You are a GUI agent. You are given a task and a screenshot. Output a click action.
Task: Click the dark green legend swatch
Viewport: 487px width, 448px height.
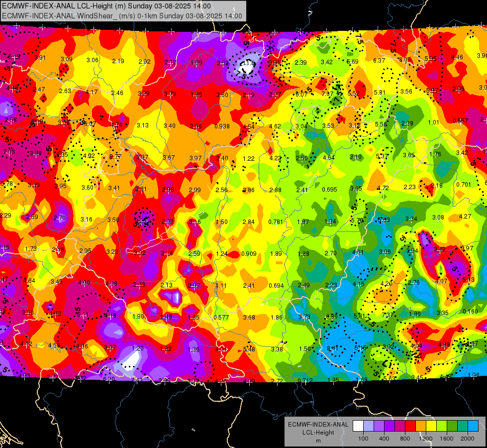[452, 426]
